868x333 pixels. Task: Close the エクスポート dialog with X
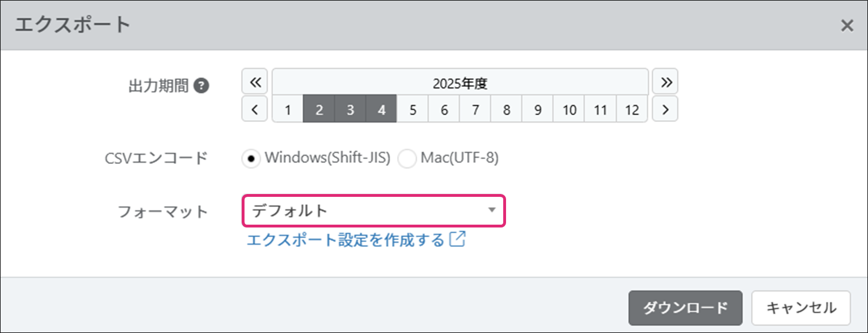(847, 26)
